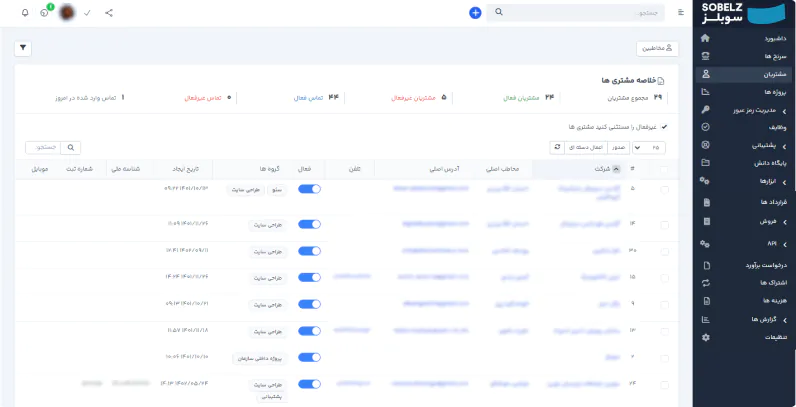Expand the فروش sidebar submenu chevron
796x407 pixels.
[x=785, y=222]
